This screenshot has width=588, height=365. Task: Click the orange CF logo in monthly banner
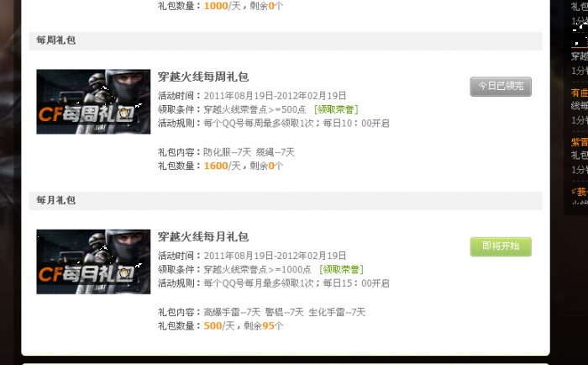pos(50,275)
